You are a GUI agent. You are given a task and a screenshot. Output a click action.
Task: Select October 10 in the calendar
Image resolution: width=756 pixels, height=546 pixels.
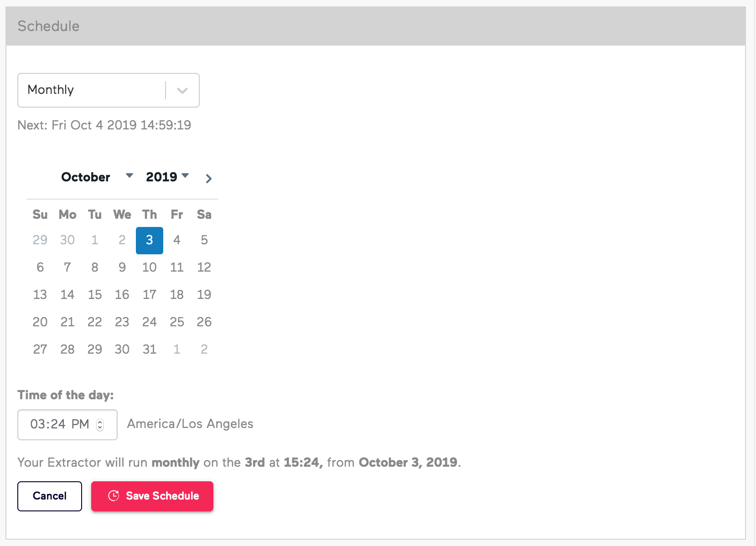click(x=149, y=267)
